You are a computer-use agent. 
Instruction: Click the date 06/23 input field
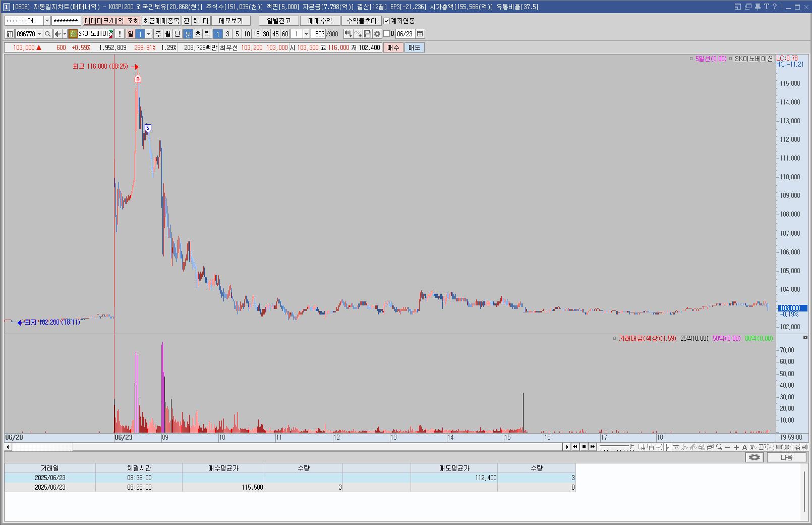[405, 34]
